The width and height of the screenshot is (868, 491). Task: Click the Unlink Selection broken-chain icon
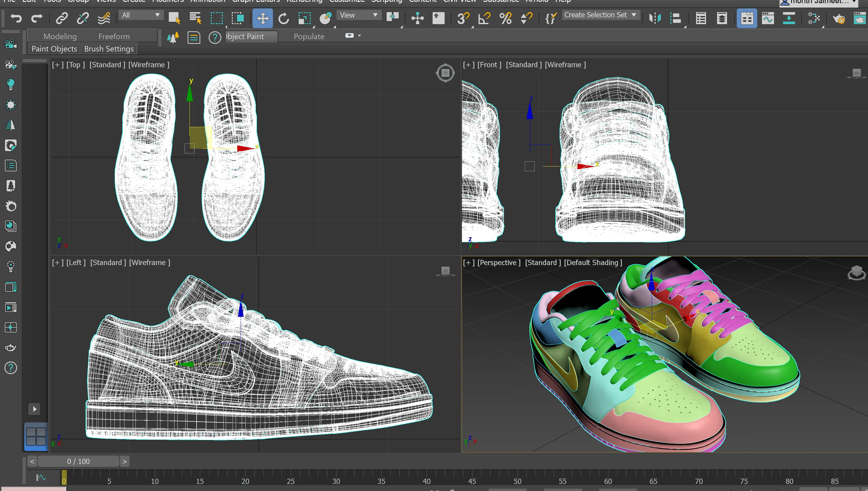(x=83, y=18)
